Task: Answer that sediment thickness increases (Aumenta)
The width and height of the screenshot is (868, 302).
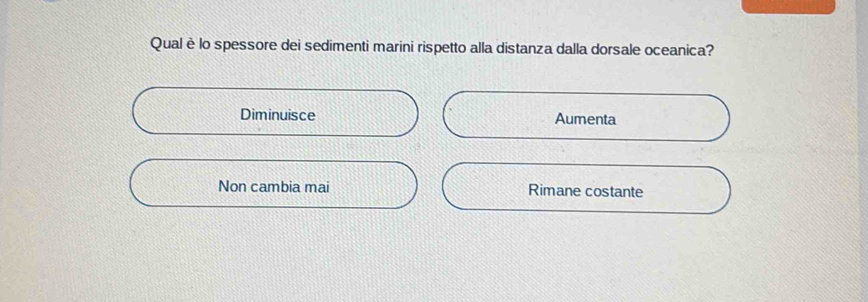Action: point(586,117)
